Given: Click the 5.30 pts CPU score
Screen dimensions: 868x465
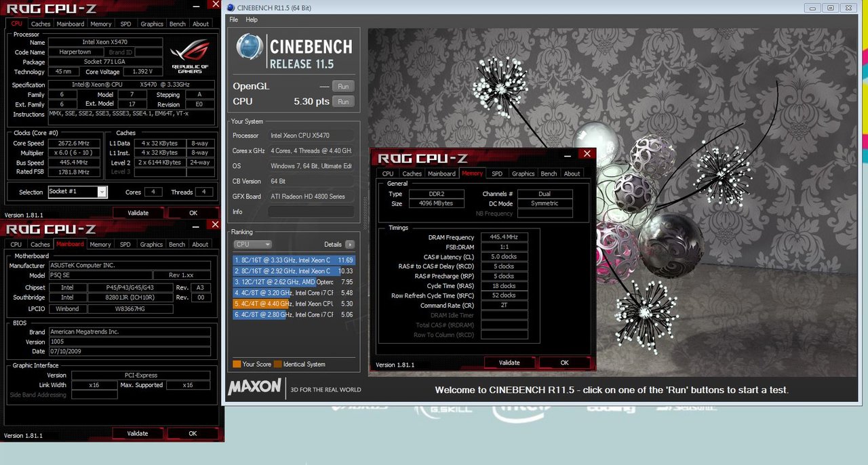Looking at the screenshot, I should coord(311,102).
